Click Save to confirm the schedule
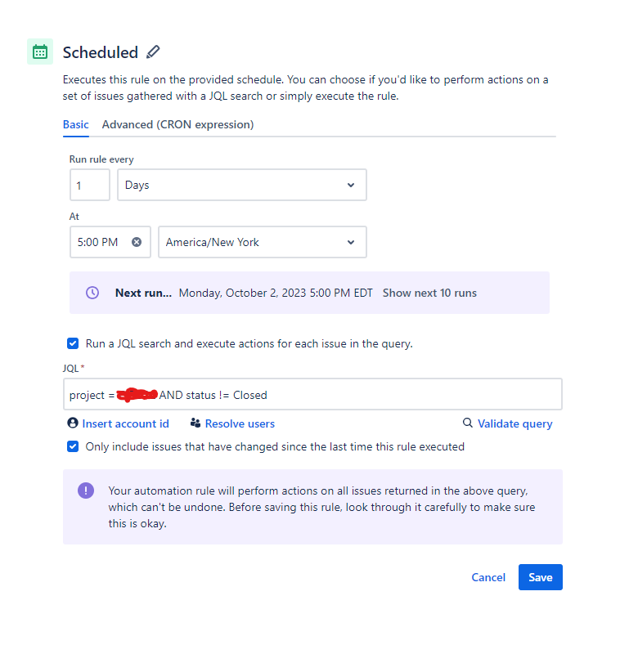Image resolution: width=638 pixels, height=672 pixels. pyautogui.click(x=540, y=577)
